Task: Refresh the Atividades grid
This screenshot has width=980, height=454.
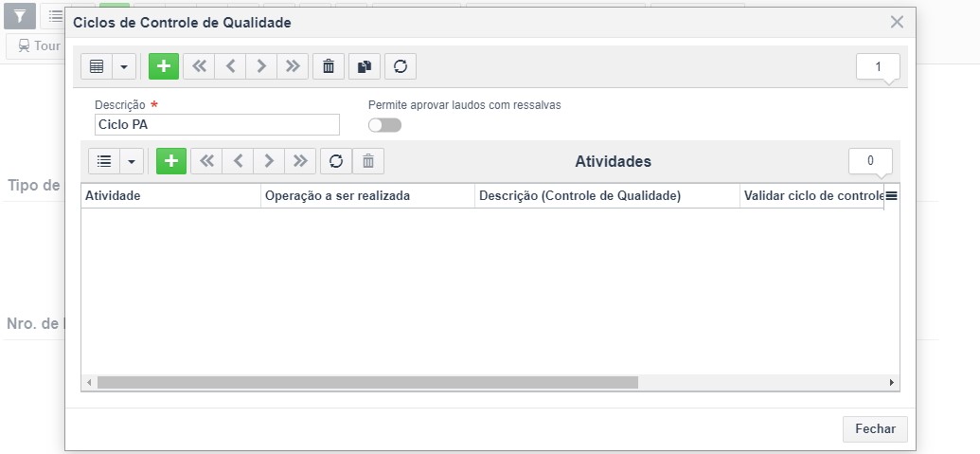Action: click(336, 161)
